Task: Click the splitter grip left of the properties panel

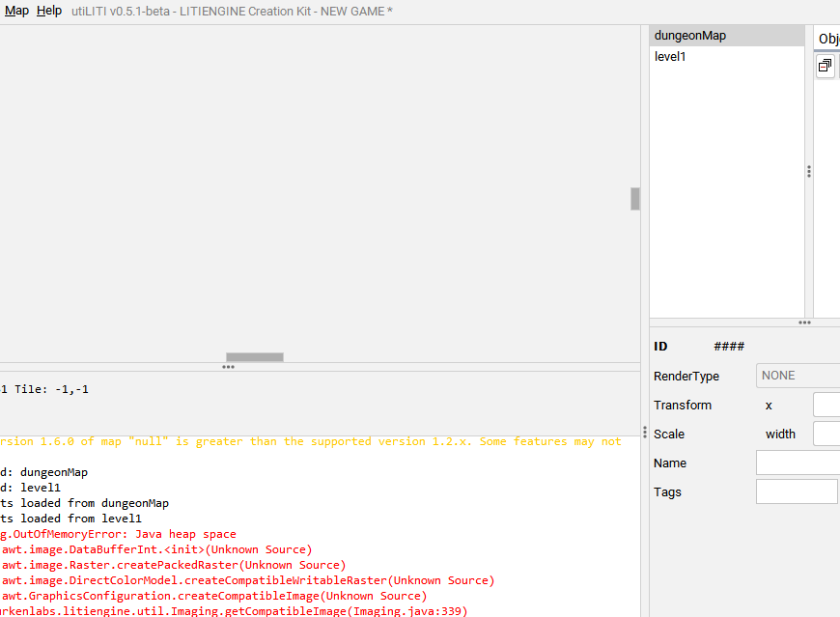Action: pos(645,434)
